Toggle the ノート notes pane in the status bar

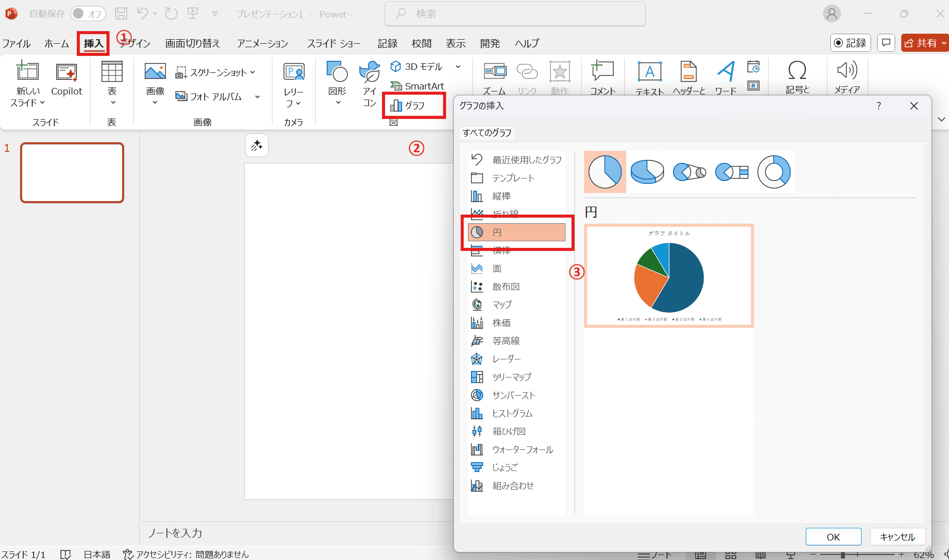tap(654, 555)
